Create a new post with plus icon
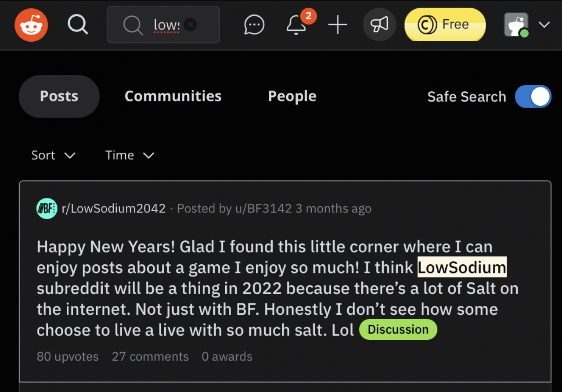Screen dimensions: 562x392 coord(338,25)
